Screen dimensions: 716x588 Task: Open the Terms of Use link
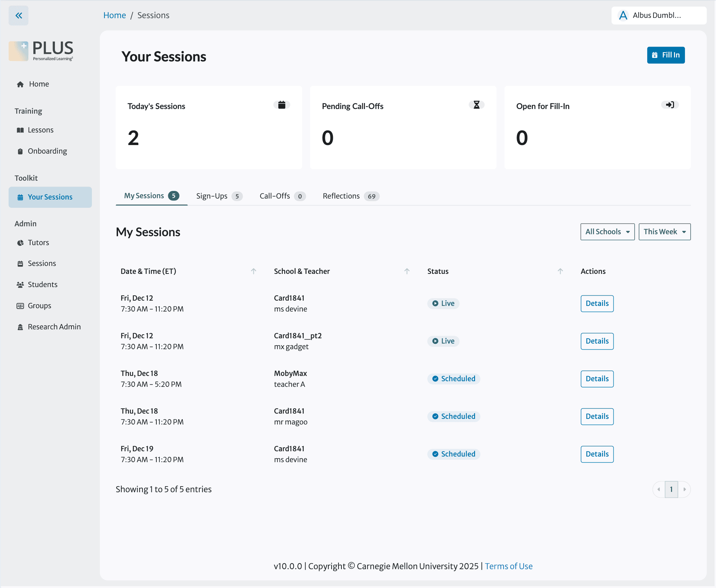point(508,566)
